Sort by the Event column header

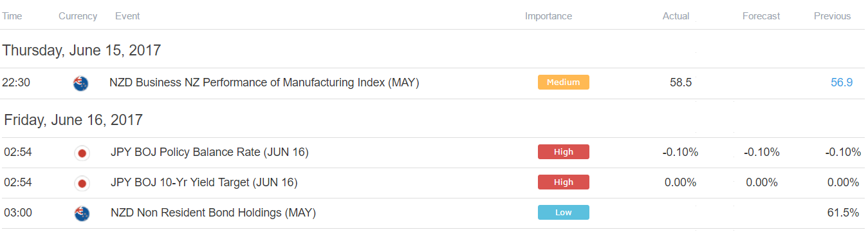(x=127, y=16)
